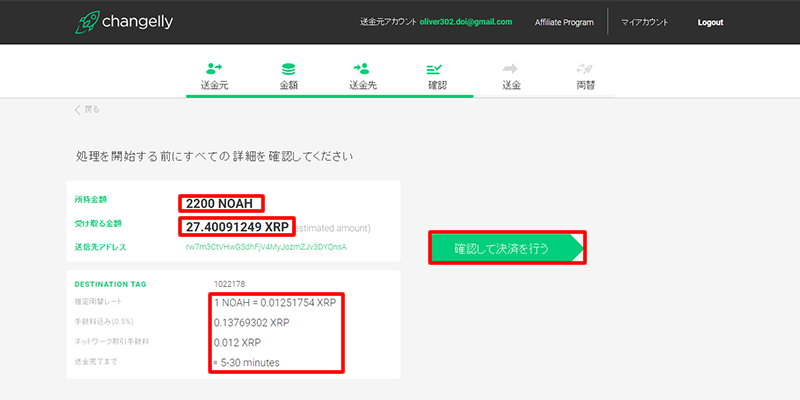800x400 pixels.
Task: Click the estimated amount note text
Action: (333, 228)
